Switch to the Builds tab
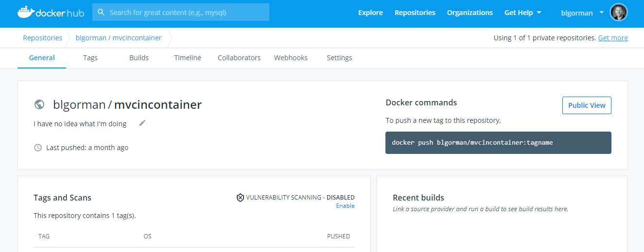Screen dimensions: 644x252 139,58
